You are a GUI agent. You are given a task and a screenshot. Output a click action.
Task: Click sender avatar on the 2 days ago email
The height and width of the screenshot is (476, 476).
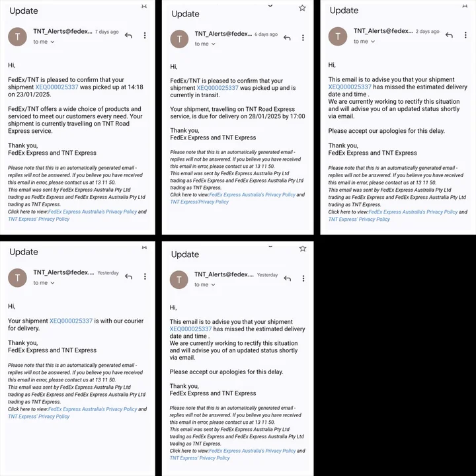coord(338,36)
